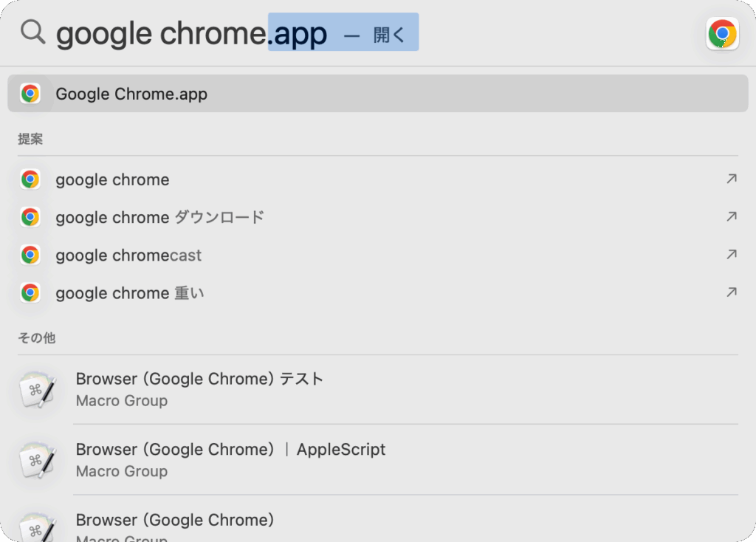Click the Chrome icon beside "google chromecast"
Viewport: 756px width, 542px height.
point(30,255)
